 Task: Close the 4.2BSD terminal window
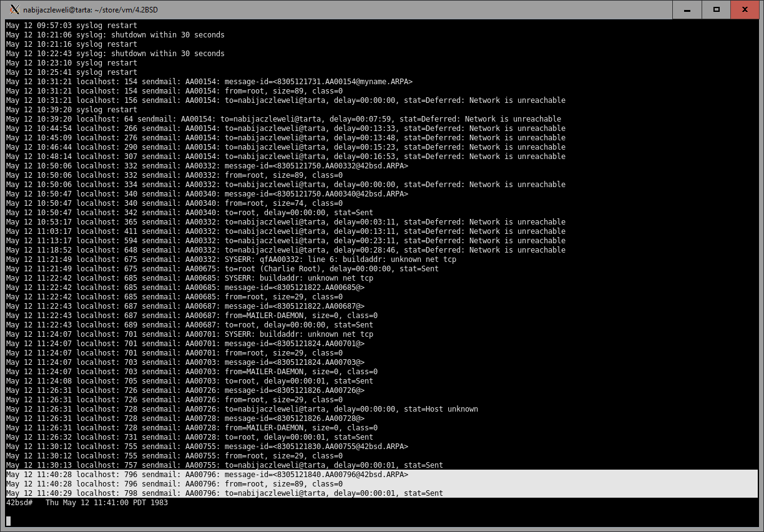[x=744, y=9]
